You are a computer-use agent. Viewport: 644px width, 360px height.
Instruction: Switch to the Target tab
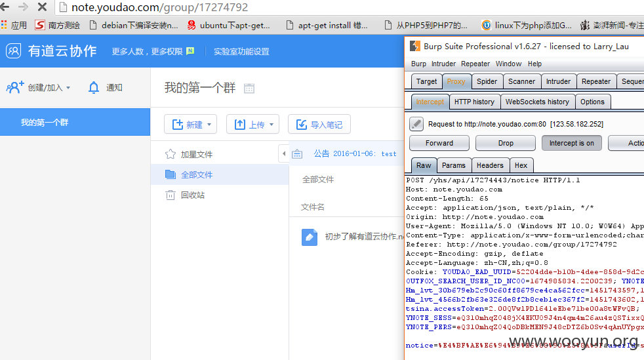(426, 81)
